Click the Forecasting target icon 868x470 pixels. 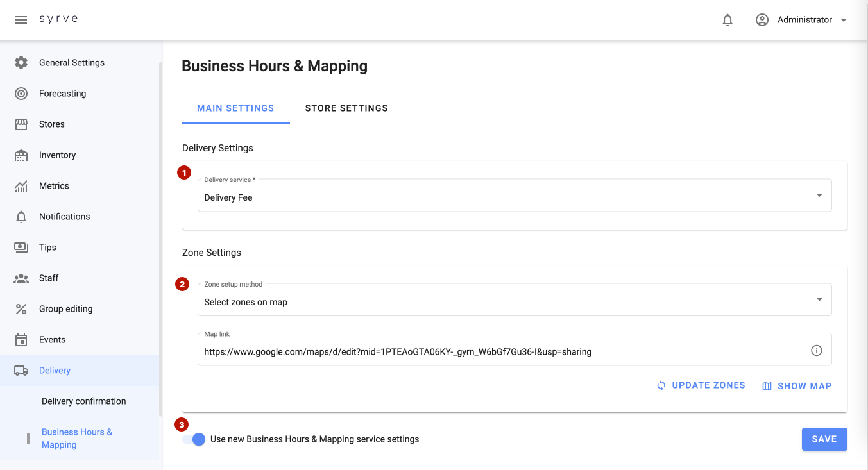[x=21, y=94]
